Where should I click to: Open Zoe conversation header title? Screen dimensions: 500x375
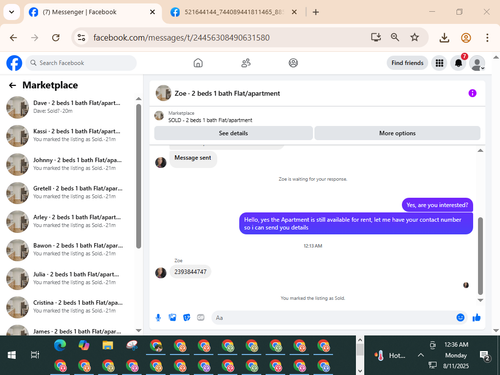(x=227, y=93)
